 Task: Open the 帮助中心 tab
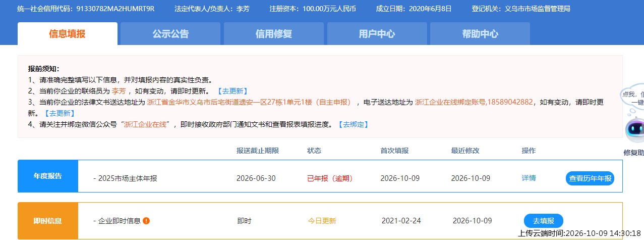tap(480, 34)
